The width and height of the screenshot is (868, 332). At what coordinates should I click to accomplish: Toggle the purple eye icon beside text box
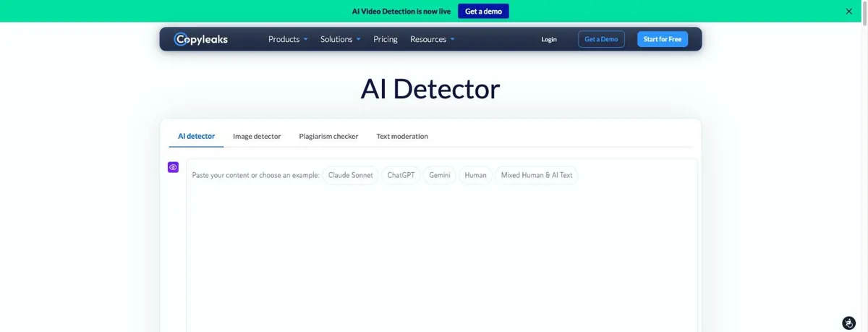(x=174, y=167)
